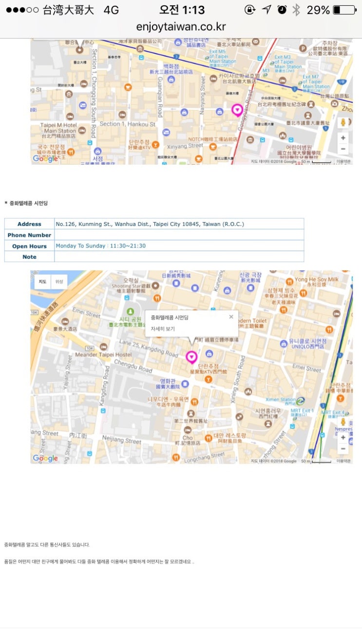The height and width of the screenshot is (644, 362).
Task: Close the 중화텔레콤 시먼딩 info window
Action: pyautogui.click(x=231, y=317)
